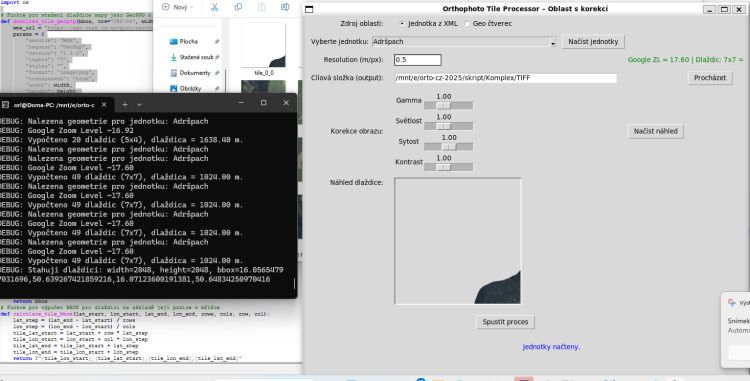Click the Světlost brightness slider
The width and height of the screenshot is (750, 381).
pos(448,126)
